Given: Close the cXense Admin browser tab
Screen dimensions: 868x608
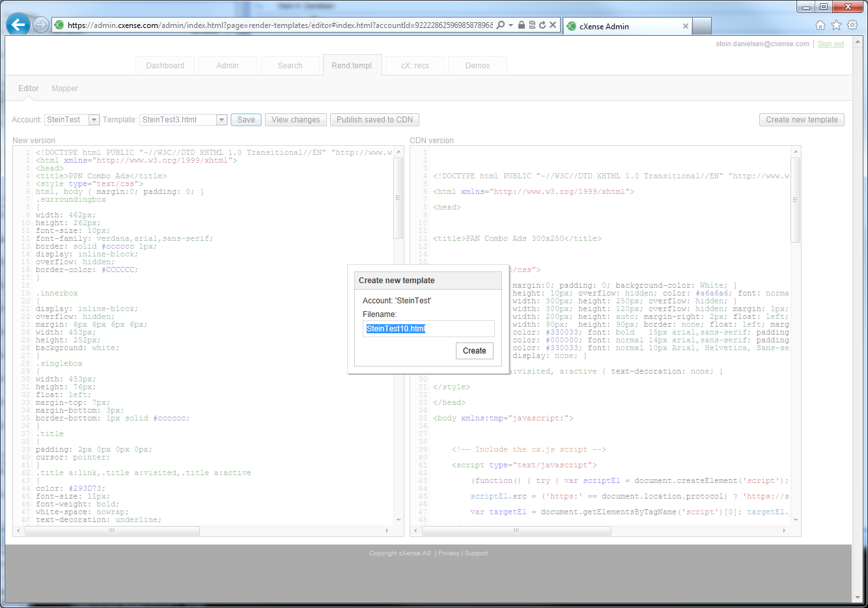Looking at the screenshot, I should (686, 27).
